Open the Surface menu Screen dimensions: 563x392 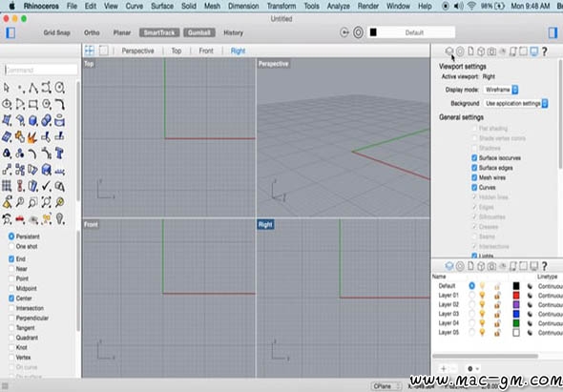coord(162,6)
